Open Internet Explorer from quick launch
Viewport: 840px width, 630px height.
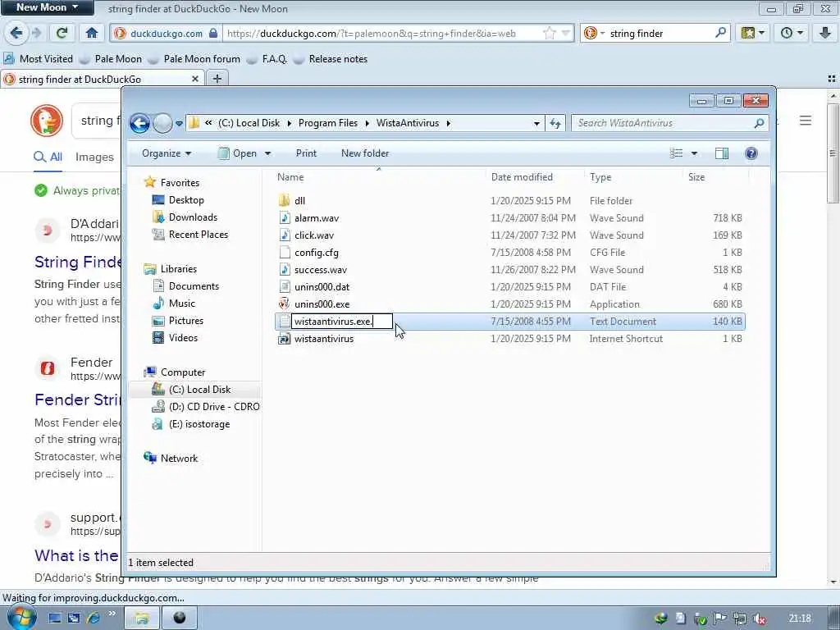[94, 619]
